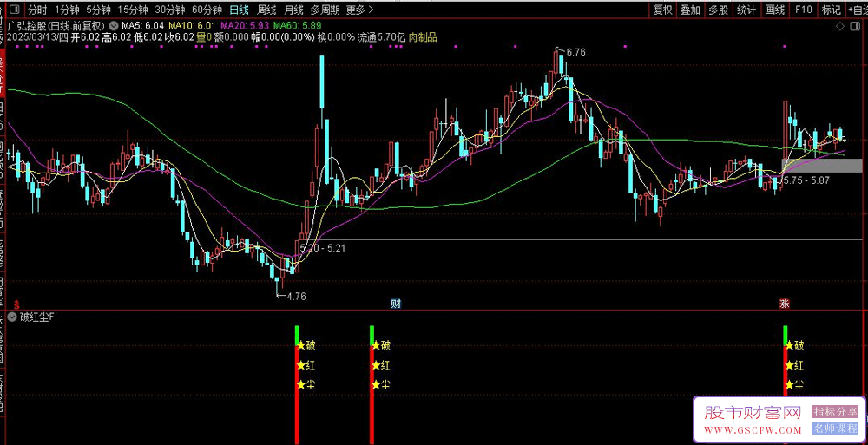Select the 月线 monthly tab
Viewport: 868px width, 445px height.
pos(293,10)
